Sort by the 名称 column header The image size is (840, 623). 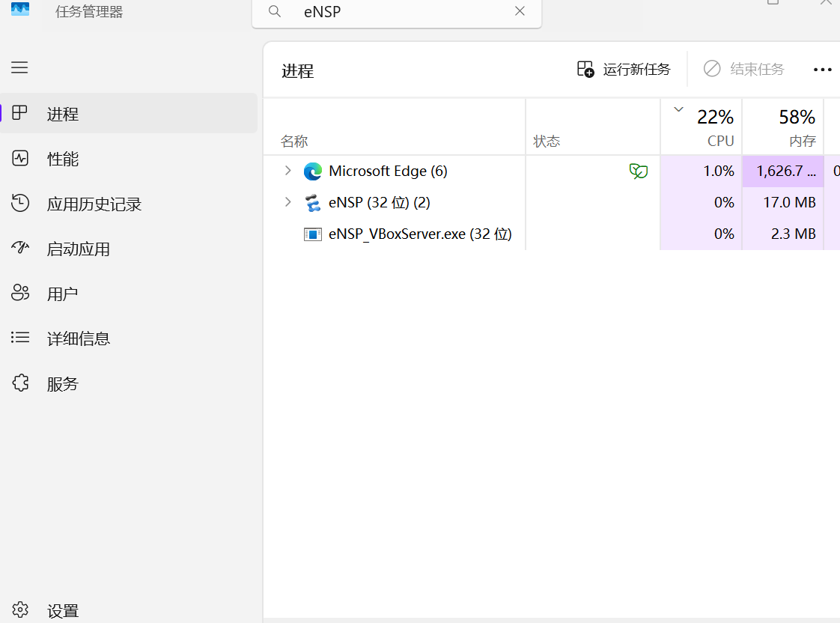tap(395, 127)
